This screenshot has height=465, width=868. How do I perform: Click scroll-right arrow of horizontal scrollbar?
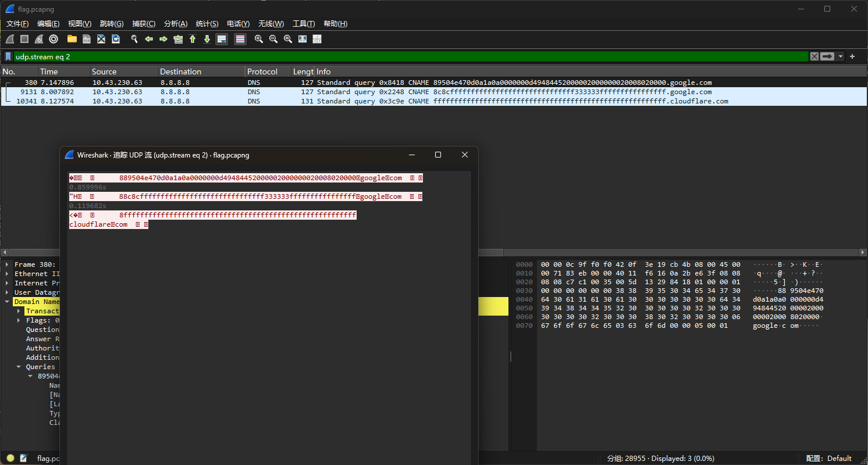863,252
